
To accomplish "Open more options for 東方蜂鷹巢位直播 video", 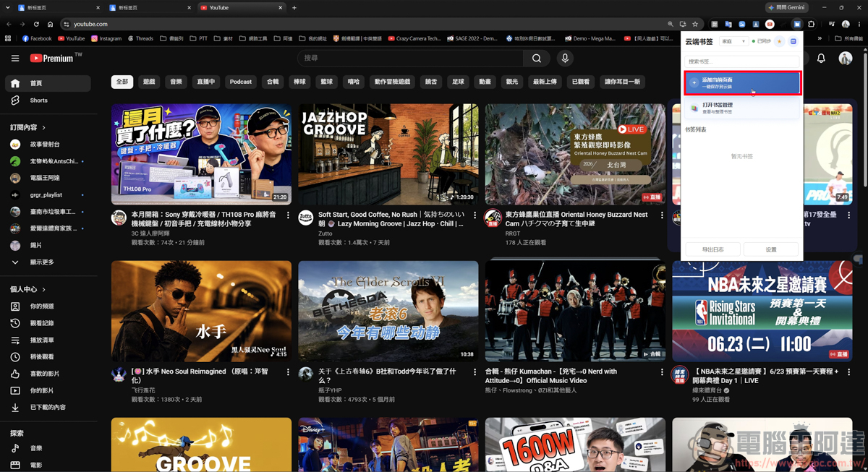I will click(x=662, y=215).
